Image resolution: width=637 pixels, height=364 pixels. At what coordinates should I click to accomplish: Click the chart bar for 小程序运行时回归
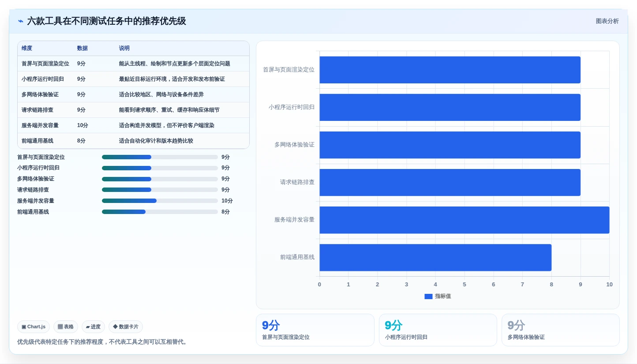click(450, 107)
